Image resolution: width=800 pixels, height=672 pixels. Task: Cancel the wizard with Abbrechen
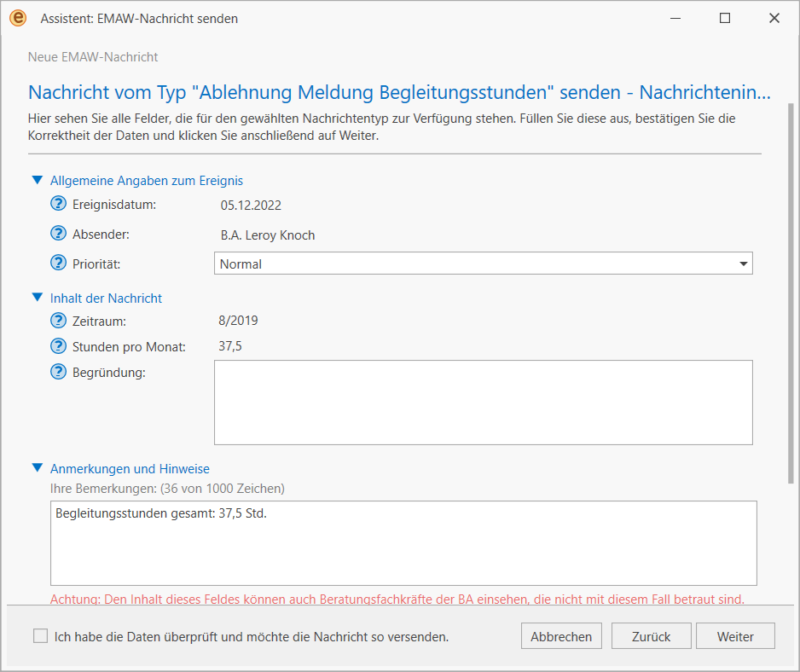(561, 636)
